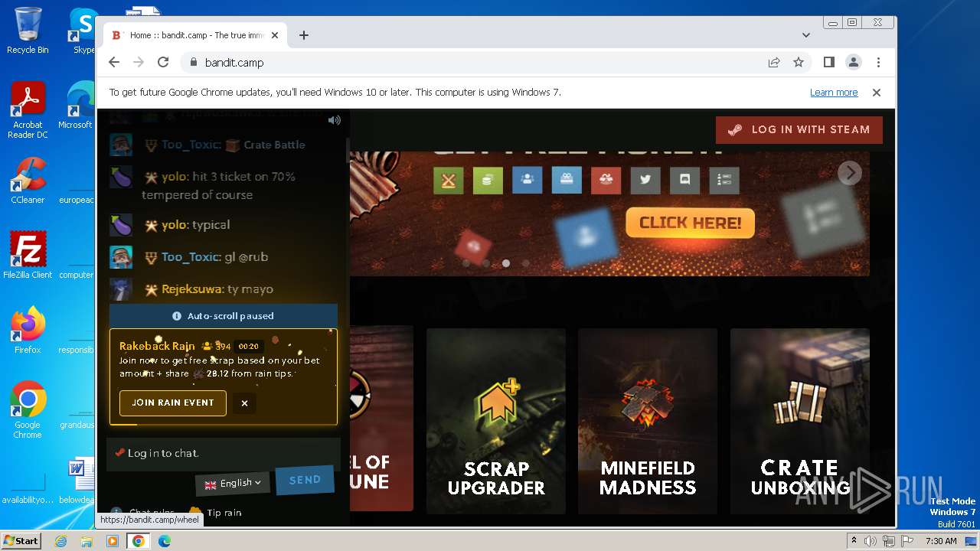Open the Crate Unboxing game card
This screenshot has height=551, width=980.
click(800, 421)
